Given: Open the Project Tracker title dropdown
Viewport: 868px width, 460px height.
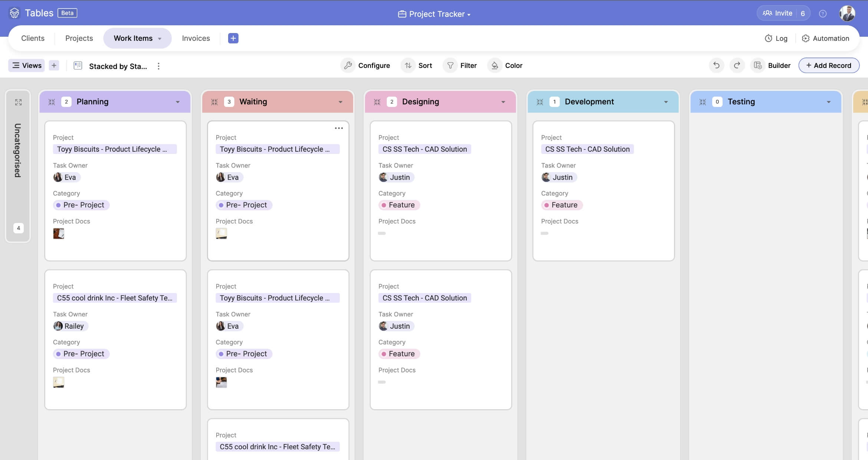Looking at the screenshot, I should pos(469,14).
